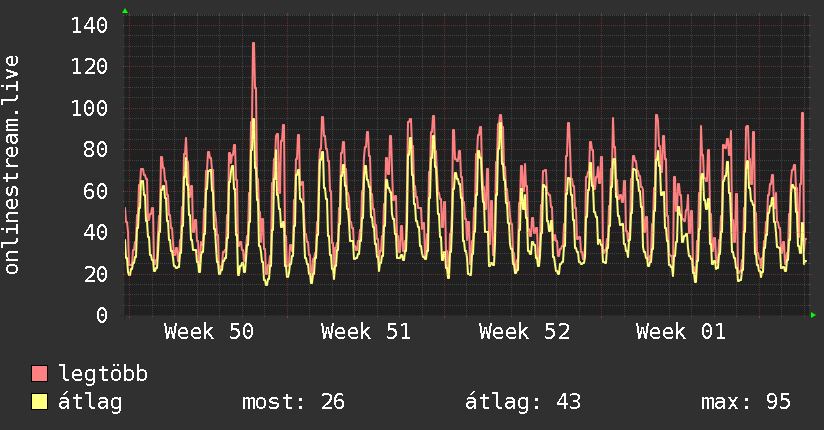Click the 'max: 95' statistic
This screenshot has width=824, height=430.
[x=746, y=402]
